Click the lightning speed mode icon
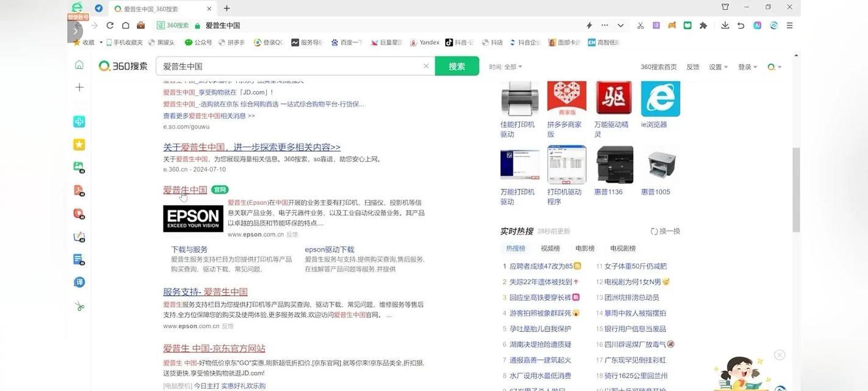Screen dimensions: 868x391 pos(589,25)
